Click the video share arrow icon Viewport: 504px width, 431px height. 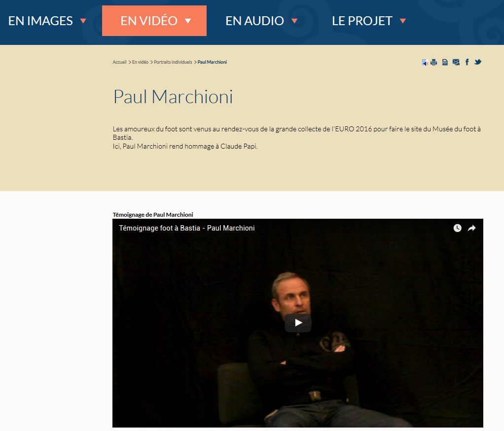(471, 228)
